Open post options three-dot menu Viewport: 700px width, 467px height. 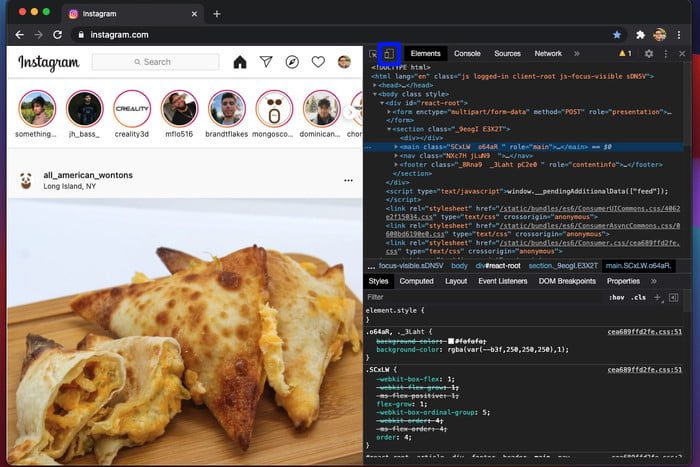(x=348, y=180)
